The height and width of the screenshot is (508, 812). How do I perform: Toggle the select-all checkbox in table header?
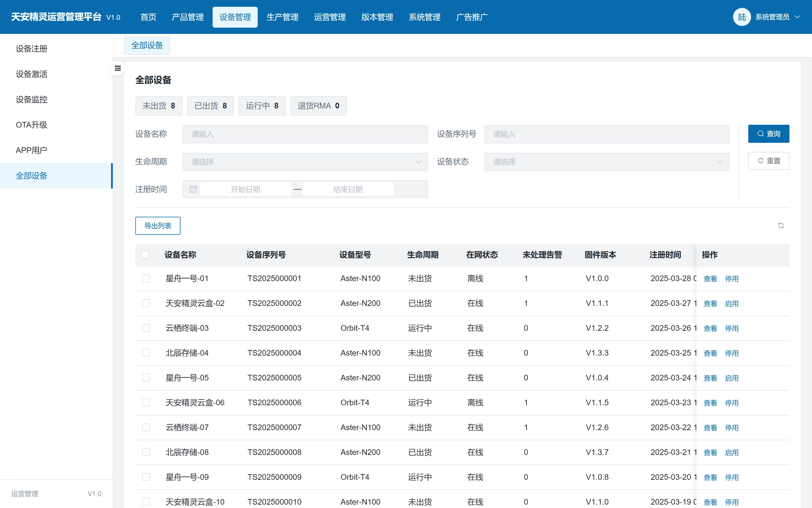point(145,255)
